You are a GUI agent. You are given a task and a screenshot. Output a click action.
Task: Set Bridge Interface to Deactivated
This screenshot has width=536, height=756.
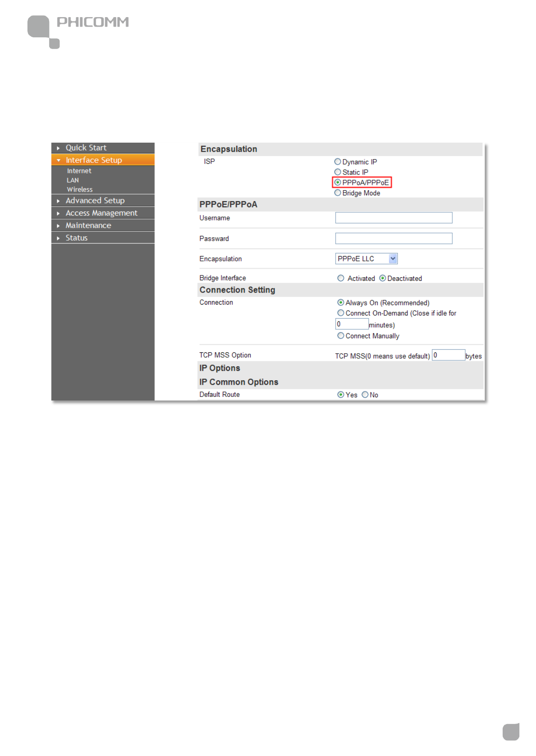[x=383, y=278]
